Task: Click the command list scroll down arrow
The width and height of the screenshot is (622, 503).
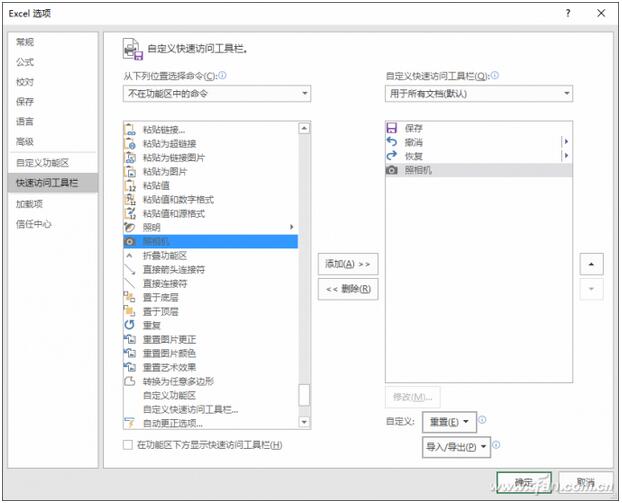Action: point(304,422)
